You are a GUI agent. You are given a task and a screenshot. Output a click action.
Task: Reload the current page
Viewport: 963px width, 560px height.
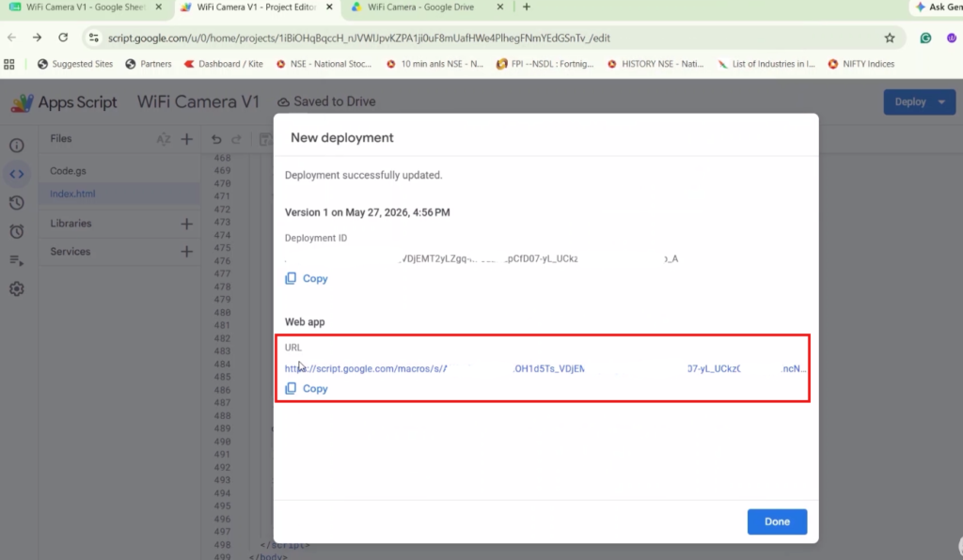click(63, 38)
